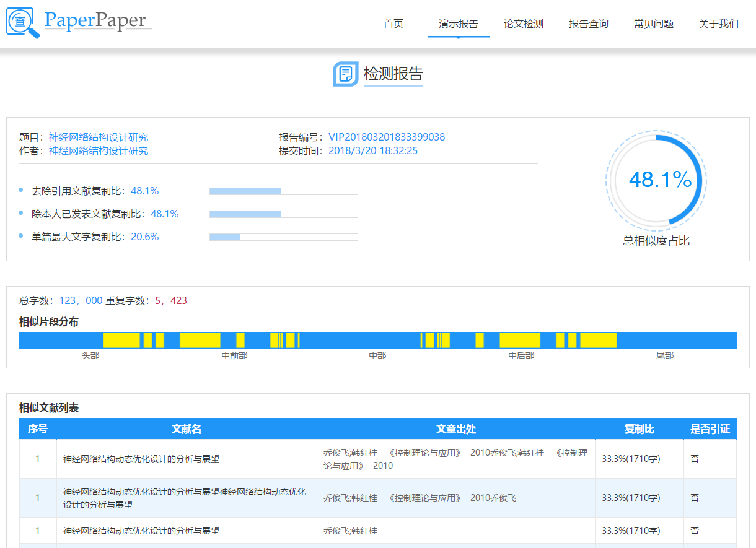Click the 复制比 column header
The image size is (756, 548).
coord(639,429)
